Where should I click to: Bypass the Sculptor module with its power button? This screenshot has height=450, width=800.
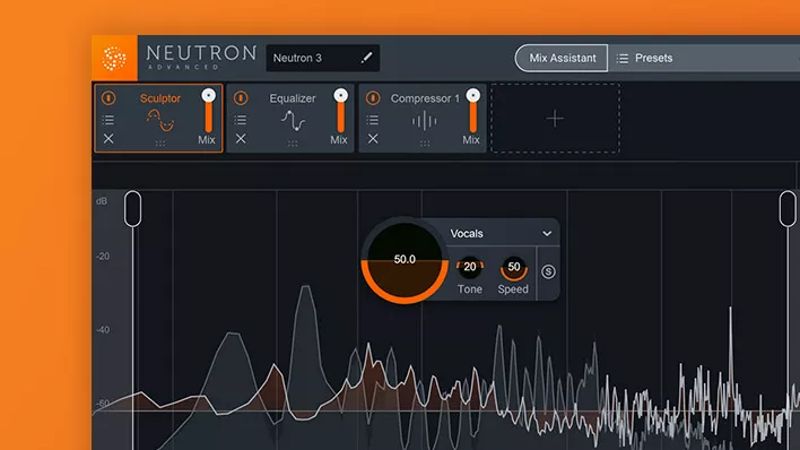pyautogui.click(x=108, y=97)
